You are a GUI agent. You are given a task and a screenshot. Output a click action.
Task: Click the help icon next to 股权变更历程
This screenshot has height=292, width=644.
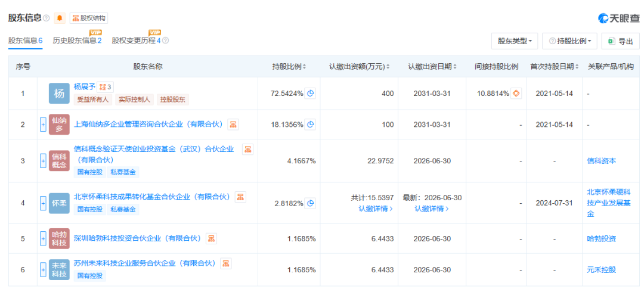(166, 41)
